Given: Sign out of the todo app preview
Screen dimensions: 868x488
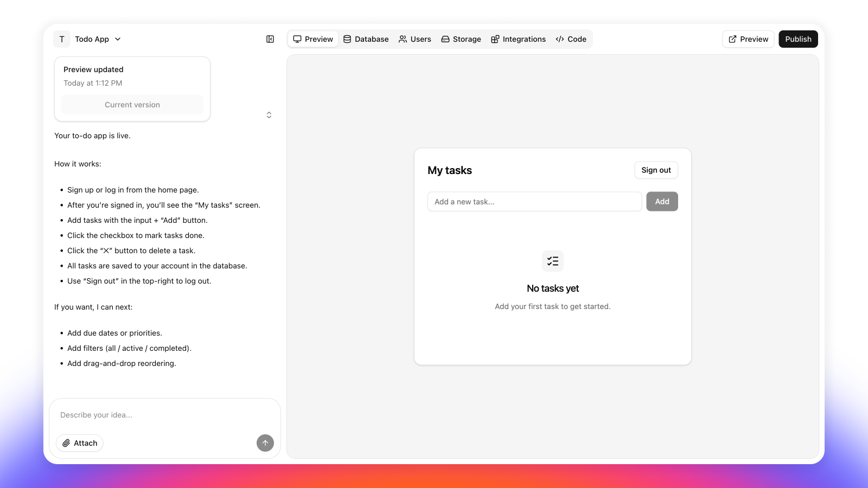Looking at the screenshot, I should point(655,170).
